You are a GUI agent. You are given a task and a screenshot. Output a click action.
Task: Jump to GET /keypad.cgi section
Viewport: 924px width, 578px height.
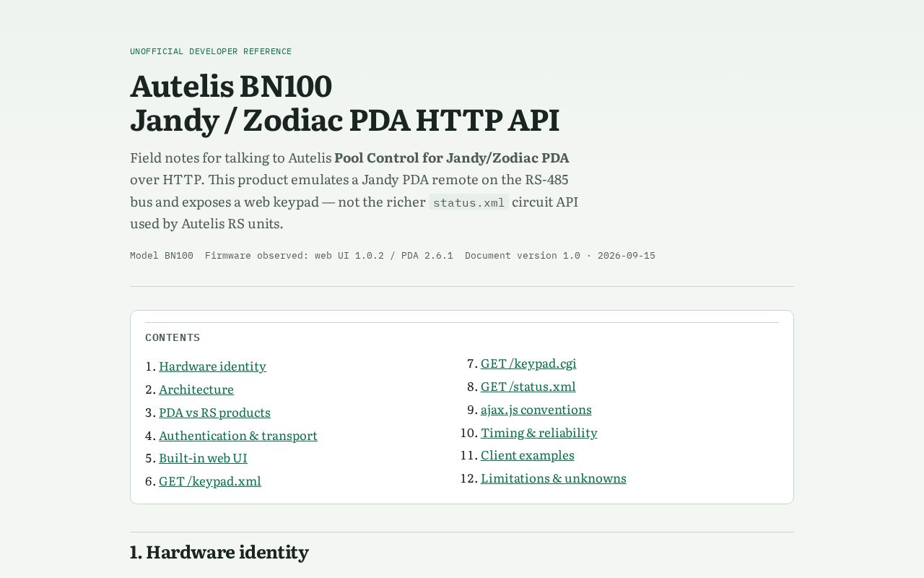528,363
